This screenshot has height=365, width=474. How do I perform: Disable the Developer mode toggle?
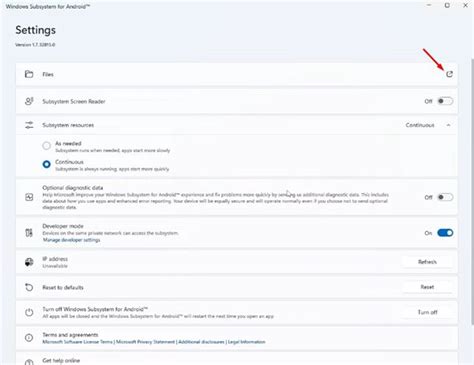(x=445, y=233)
